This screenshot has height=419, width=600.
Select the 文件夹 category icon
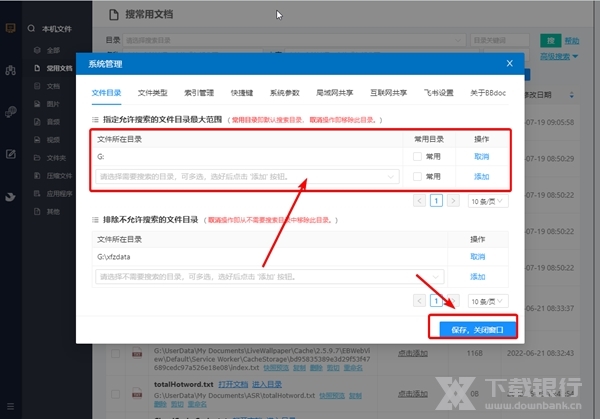37,158
